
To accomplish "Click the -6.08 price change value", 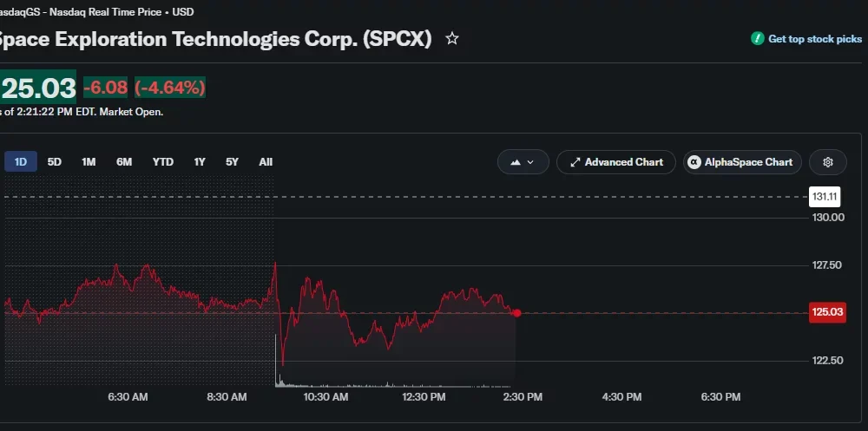I will (x=105, y=88).
